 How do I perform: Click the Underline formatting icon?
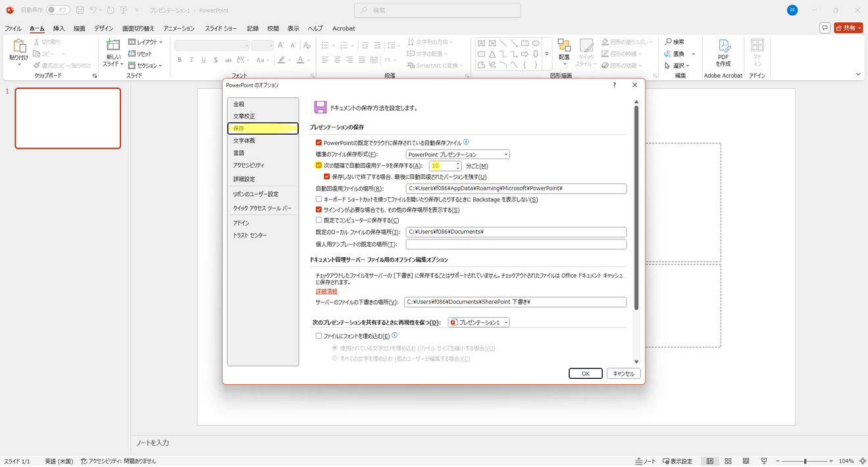[x=203, y=60]
